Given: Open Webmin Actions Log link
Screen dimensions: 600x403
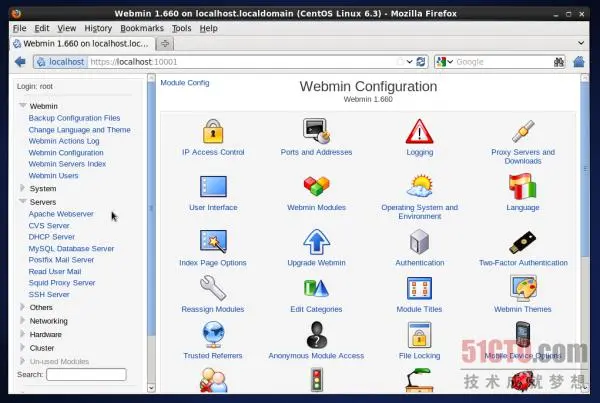Looking at the screenshot, I should click(x=64, y=141).
